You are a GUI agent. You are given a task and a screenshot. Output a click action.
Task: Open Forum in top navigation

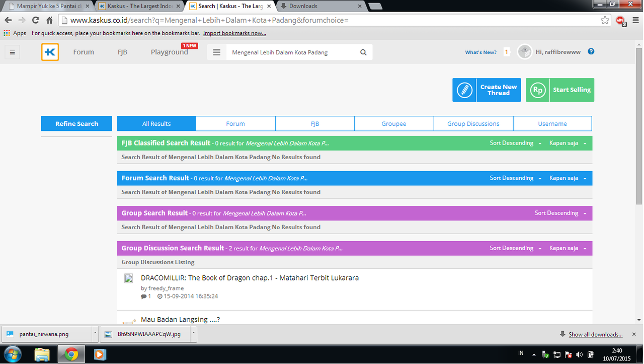(x=84, y=52)
